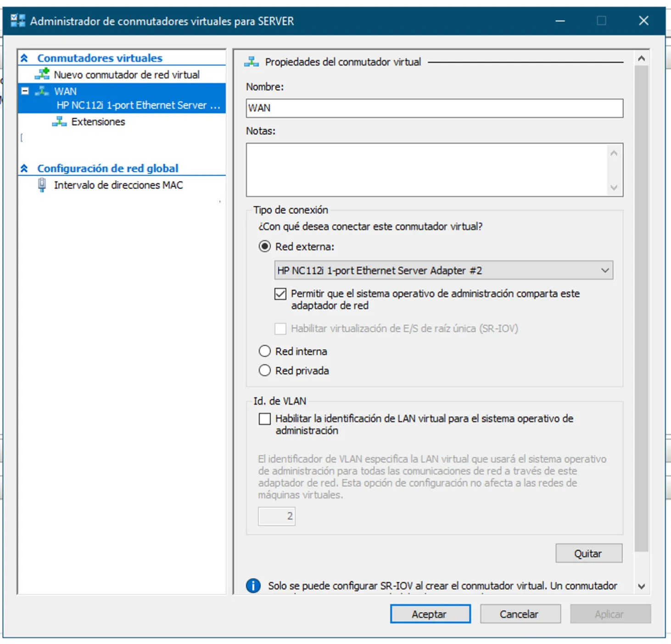Screen dimensions: 671x644
Task: Click the MAC address range icon
Action: (42, 185)
